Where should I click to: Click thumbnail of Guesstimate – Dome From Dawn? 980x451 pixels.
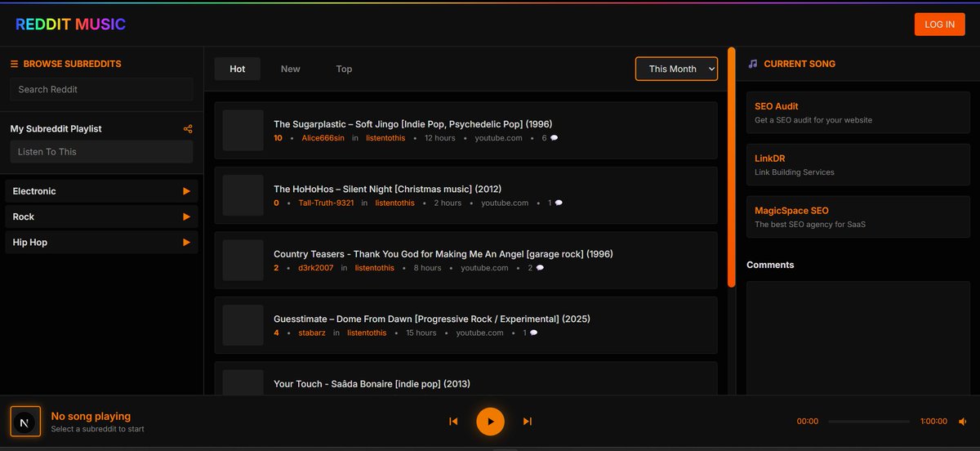(x=243, y=325)
